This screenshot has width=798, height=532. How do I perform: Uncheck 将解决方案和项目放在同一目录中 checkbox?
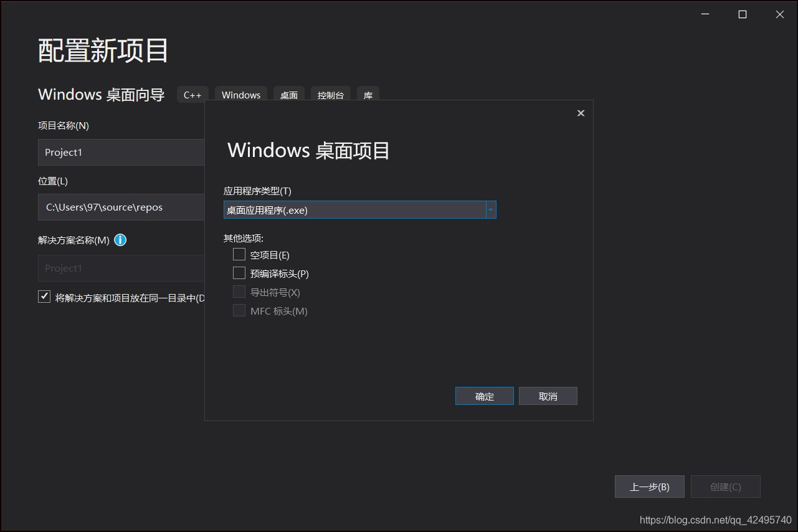(44, 297)
